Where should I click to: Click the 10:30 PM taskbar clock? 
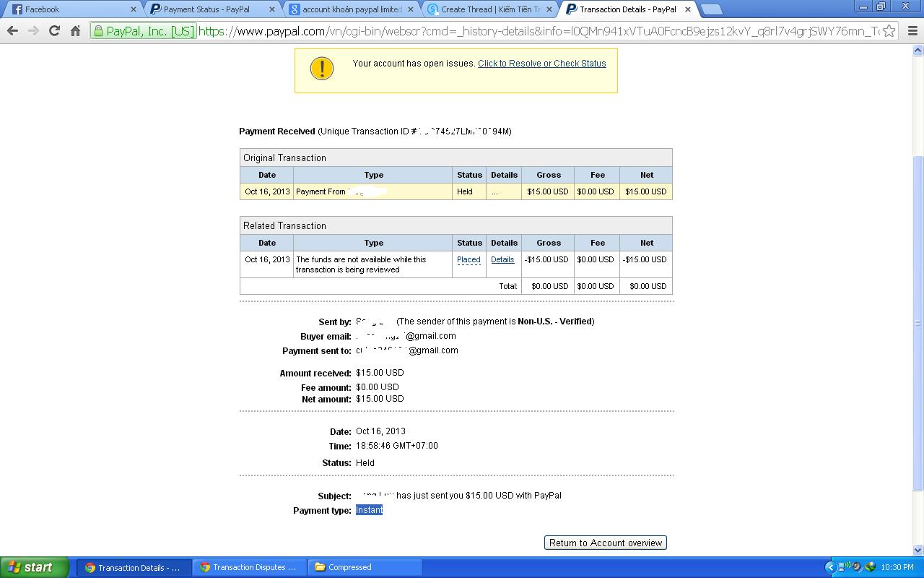point(897,567)
